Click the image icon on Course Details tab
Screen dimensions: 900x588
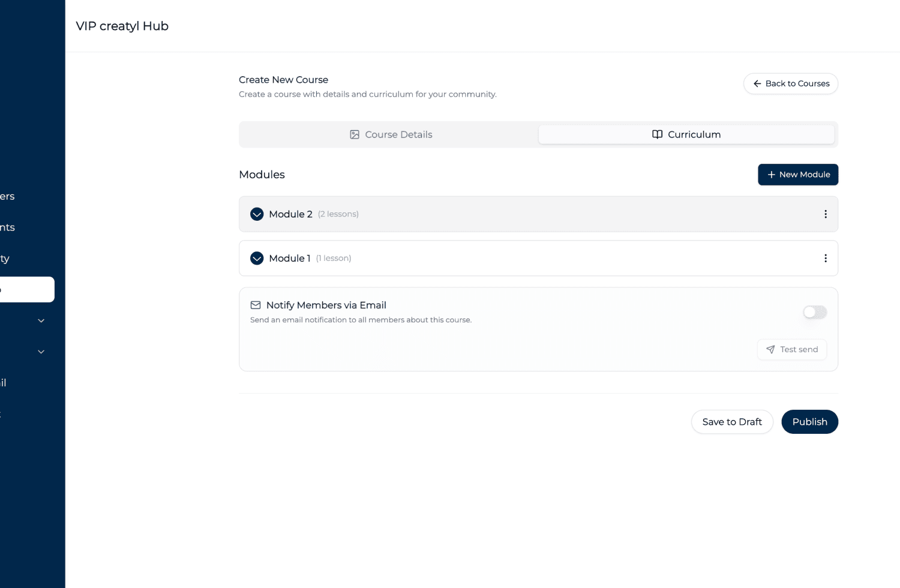tap(355, 134)
